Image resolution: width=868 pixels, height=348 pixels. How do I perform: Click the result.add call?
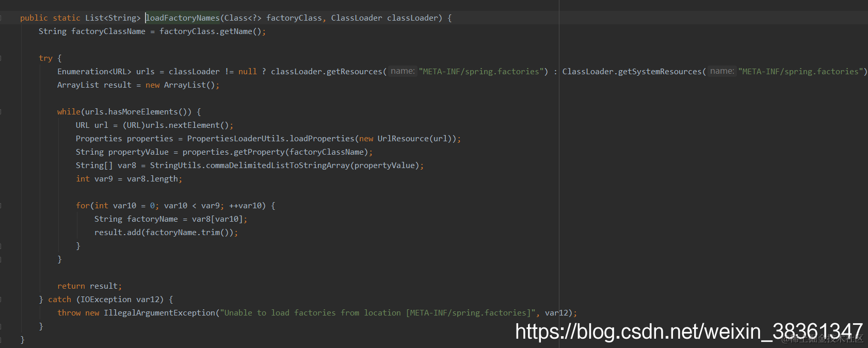click(118, 233)
